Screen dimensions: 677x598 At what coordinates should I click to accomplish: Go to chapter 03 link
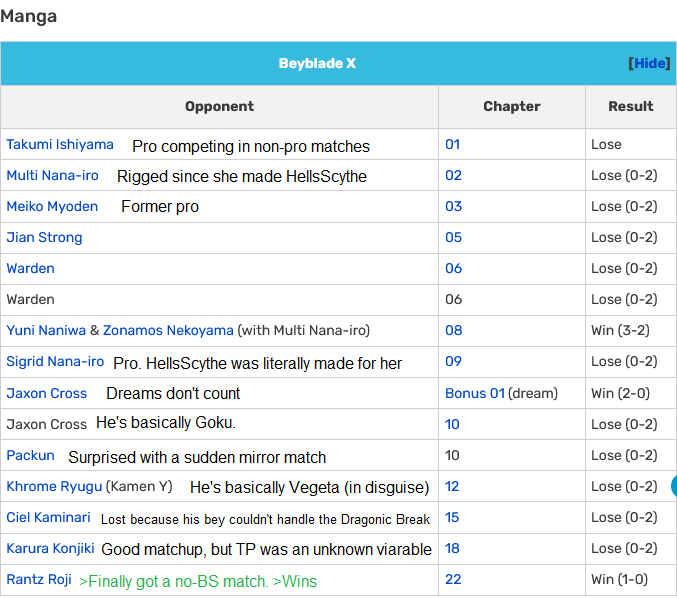point(453,206)
